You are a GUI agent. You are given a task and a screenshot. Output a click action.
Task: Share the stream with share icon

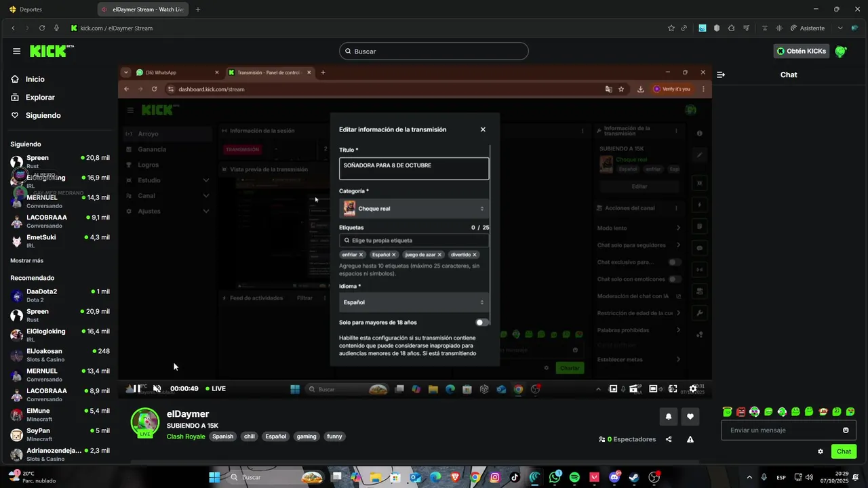pos(669,439)
